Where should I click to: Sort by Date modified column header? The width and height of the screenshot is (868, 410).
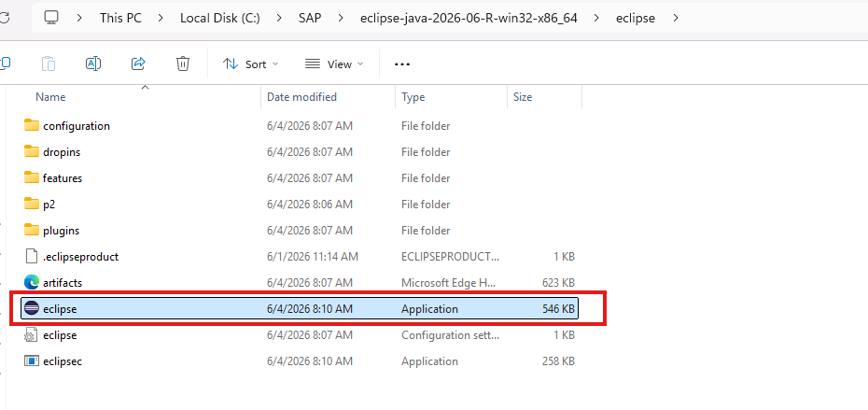301,97
